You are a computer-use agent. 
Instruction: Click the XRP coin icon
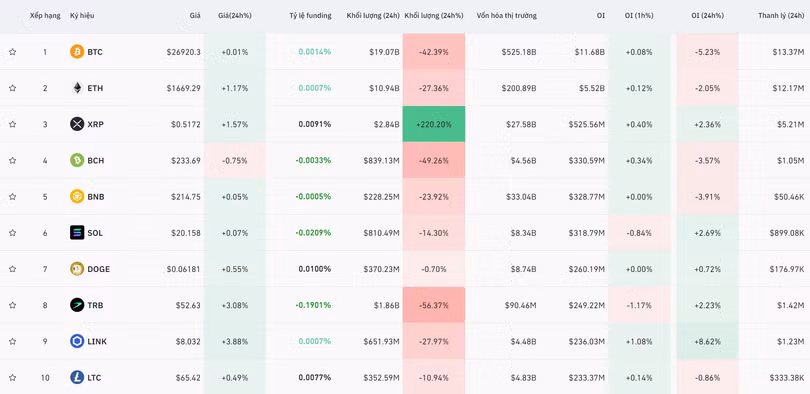pyautogui.click(x=77, y=124)
